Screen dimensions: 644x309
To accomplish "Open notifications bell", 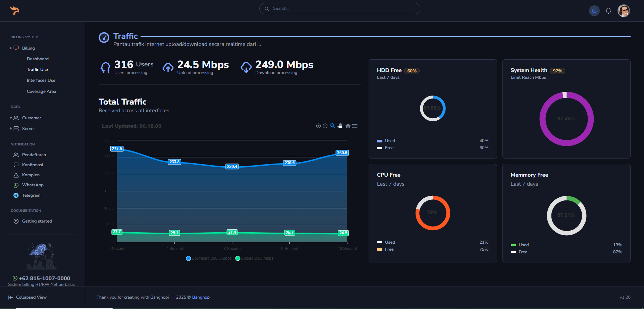I will [x=608, y=11].
